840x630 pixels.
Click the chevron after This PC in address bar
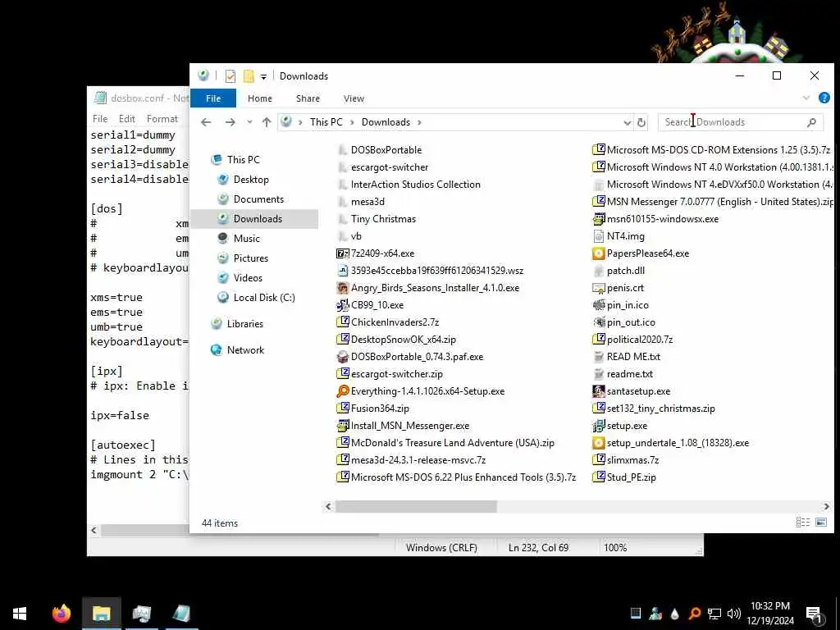click(x=352, y=122)
